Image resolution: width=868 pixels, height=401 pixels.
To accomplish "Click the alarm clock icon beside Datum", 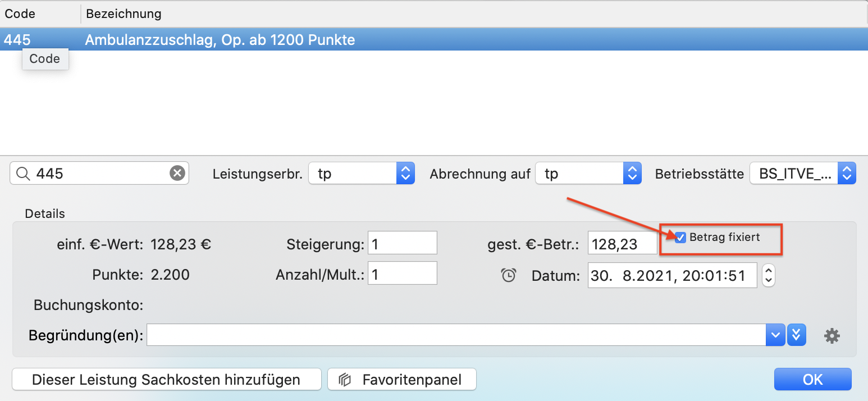I will [509, 275].
